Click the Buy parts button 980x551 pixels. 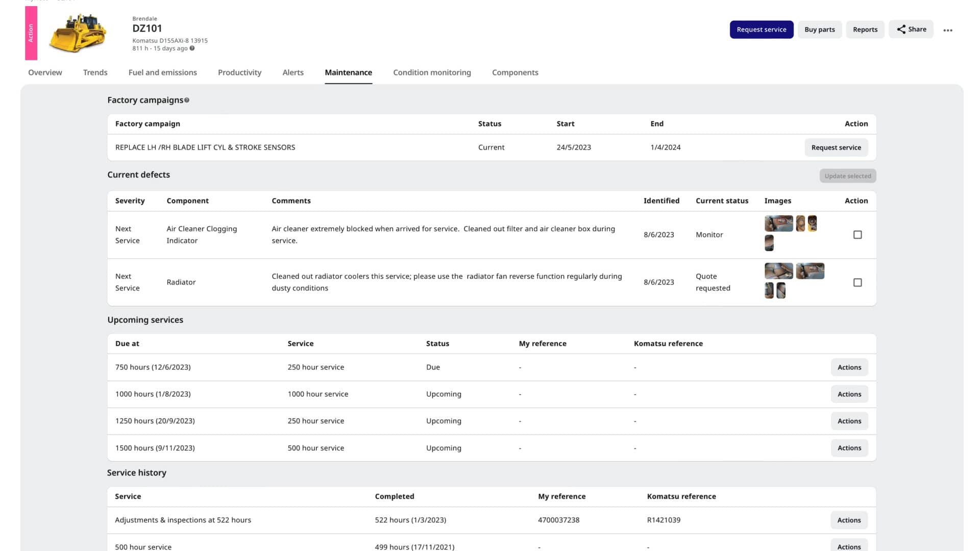click(819, 30)
